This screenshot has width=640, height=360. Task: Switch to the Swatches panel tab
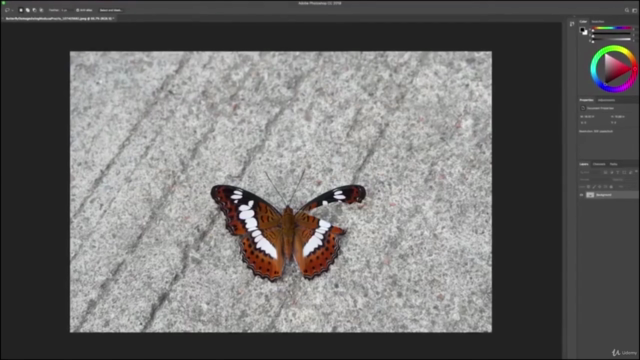pos(598,22)
